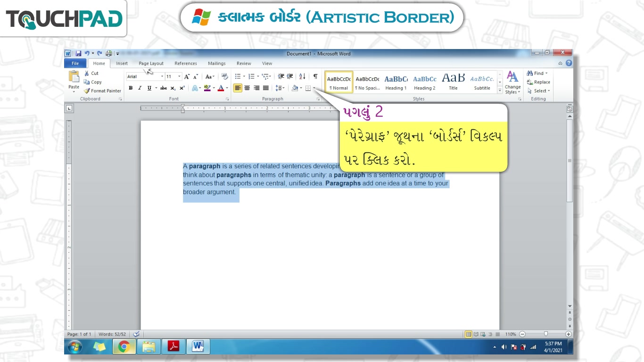Cut the selected text with Cut
The height and width of the screenshot is (362, 644).
coord(91,73)
